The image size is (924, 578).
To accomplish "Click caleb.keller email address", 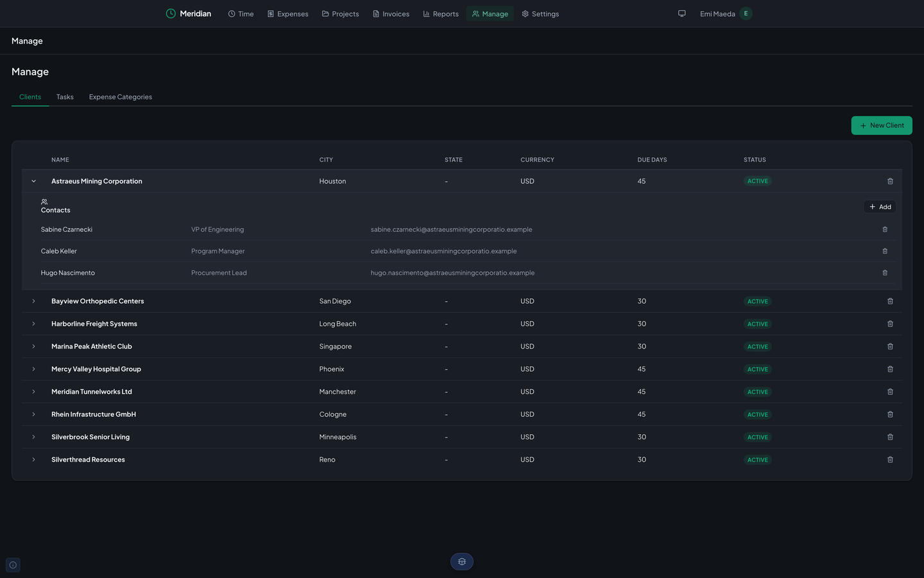I will (x=443, y=251).
